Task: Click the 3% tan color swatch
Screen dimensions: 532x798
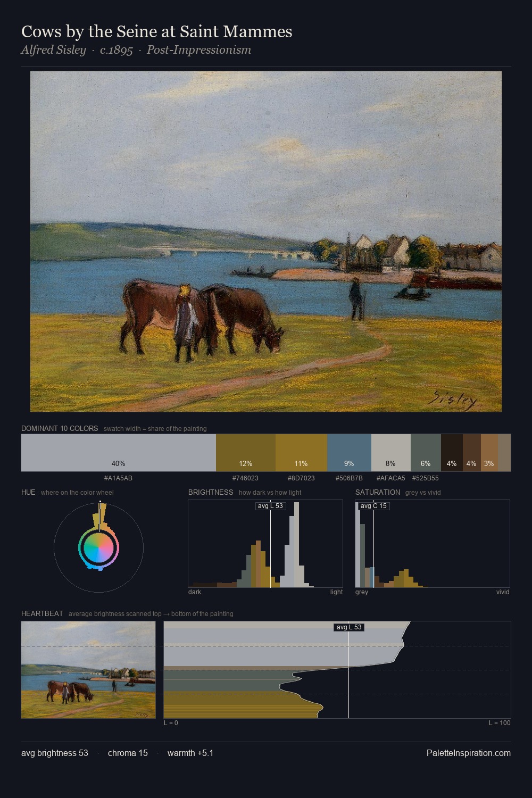Action: 489,453
